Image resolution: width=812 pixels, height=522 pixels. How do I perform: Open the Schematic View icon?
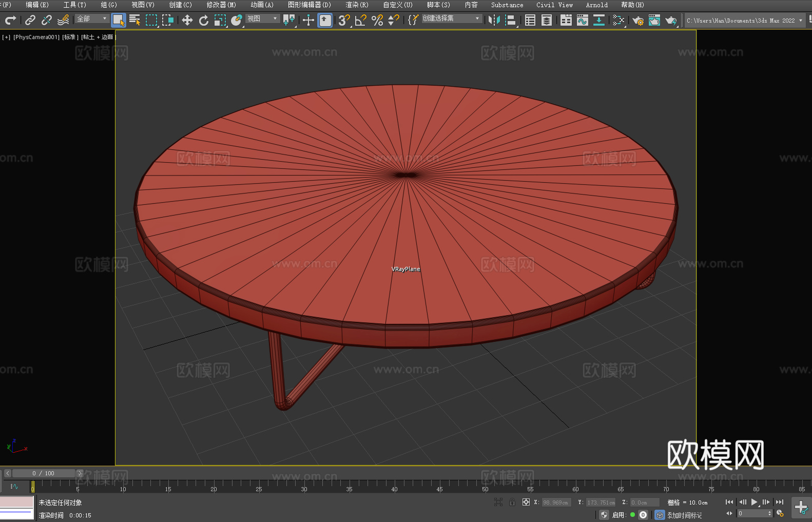(599, 20)
